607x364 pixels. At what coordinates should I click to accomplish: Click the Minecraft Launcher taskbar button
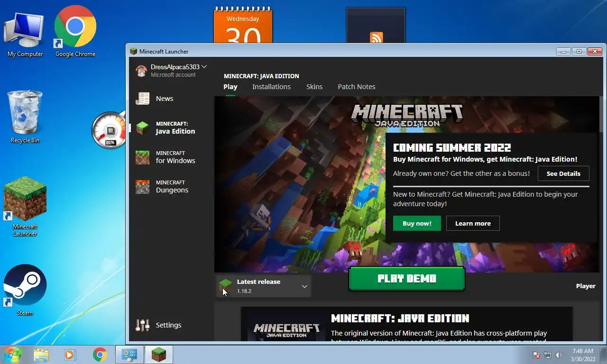click(158, 355)
